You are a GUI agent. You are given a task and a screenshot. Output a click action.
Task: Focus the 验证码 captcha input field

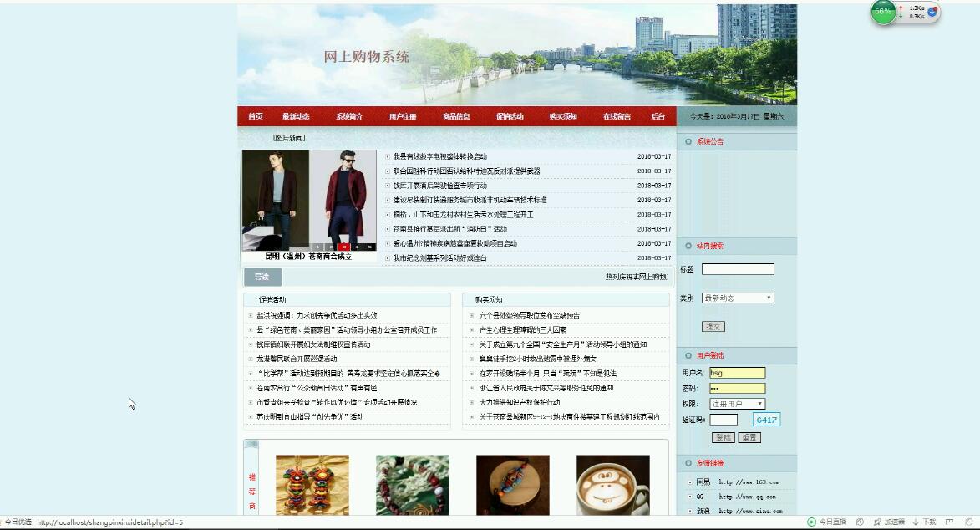724,420
